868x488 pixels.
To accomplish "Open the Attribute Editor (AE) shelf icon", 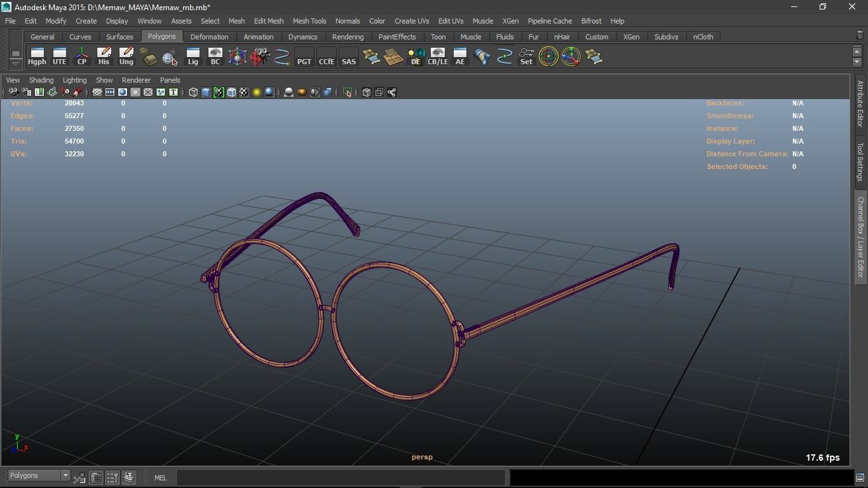I will click(460, 57).
